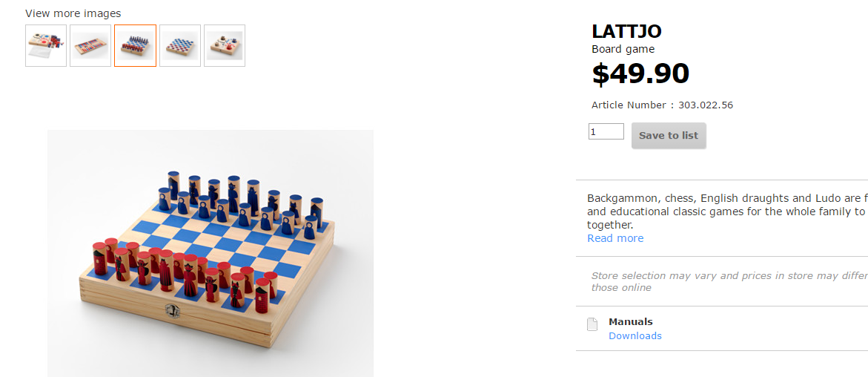
Task: Show the draughts checkers board thumbnail
Action: 180,45
